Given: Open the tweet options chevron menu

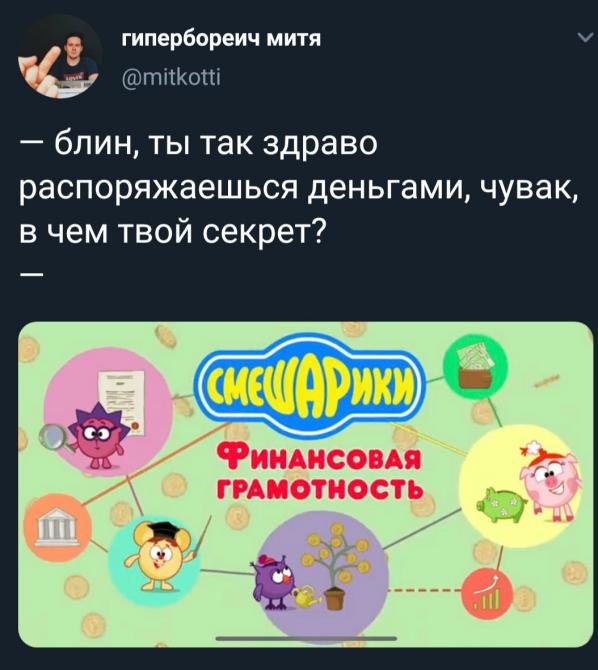Looking at the screenshot, I should point(584,38).
